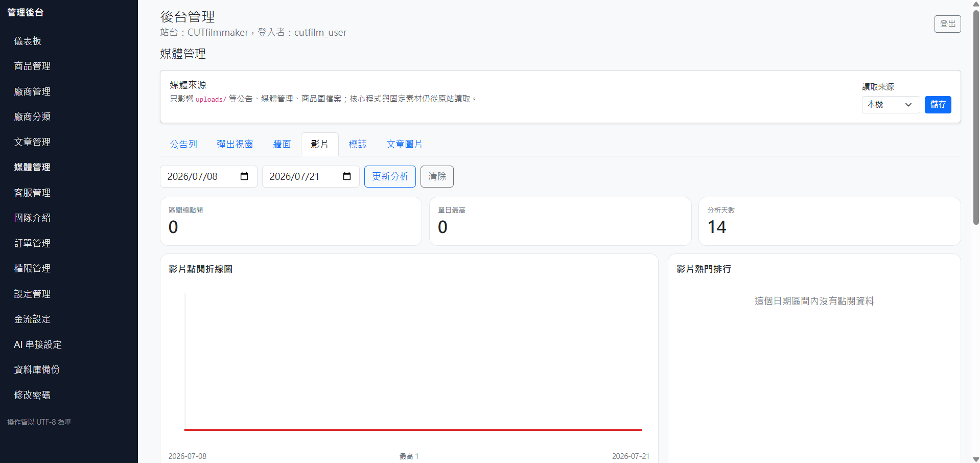Screen dimensions: 980x463
Task: Click the 儲存 button
Action: pos(938,104)
